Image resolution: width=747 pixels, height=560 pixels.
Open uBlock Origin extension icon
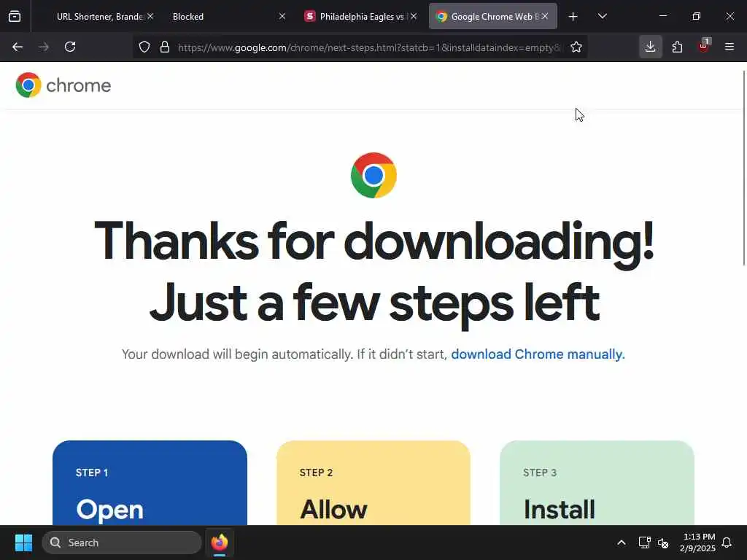click(x=704, y=46)
